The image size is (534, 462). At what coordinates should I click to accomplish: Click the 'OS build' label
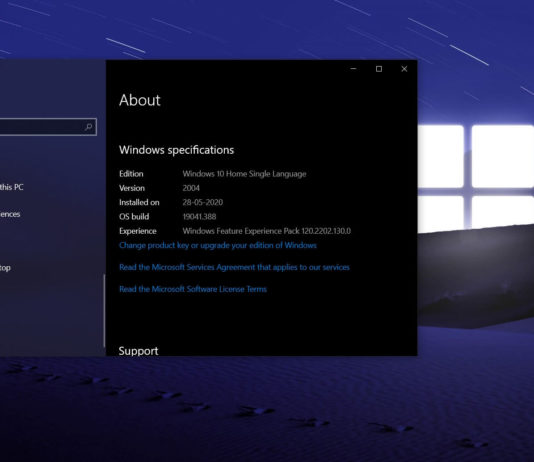134,217
